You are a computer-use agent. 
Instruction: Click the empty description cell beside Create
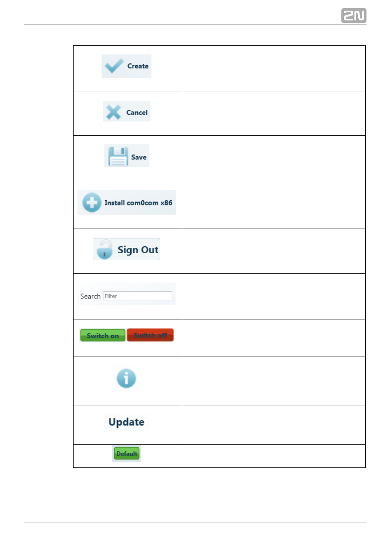coord(274,69)
